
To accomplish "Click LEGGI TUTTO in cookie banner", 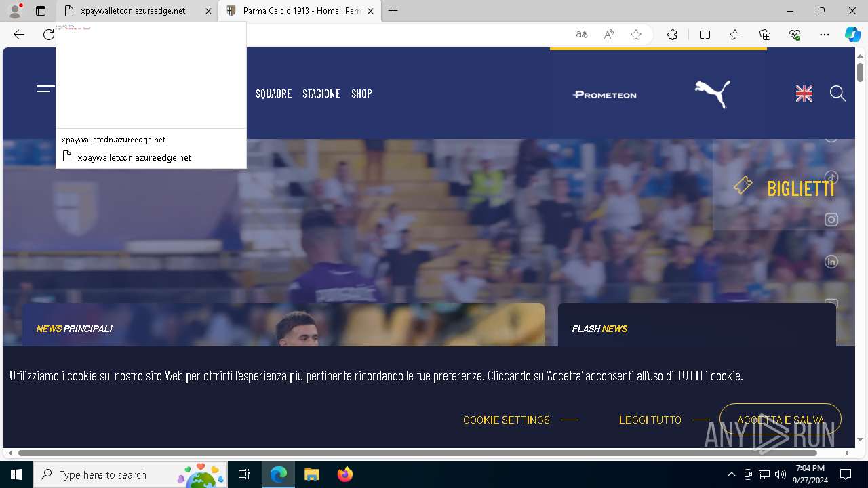I will pyautogui.click(x=650, y=420).
